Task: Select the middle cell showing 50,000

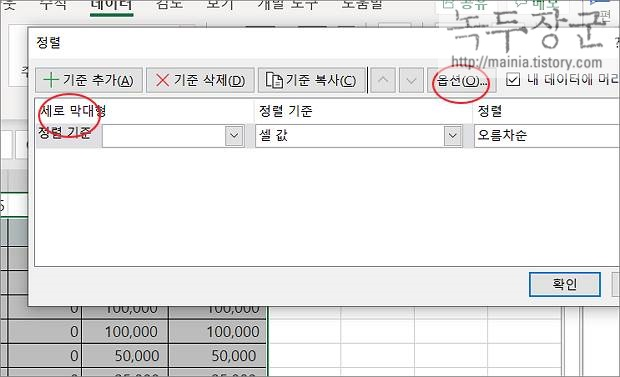Action: (x=125, y=356)
